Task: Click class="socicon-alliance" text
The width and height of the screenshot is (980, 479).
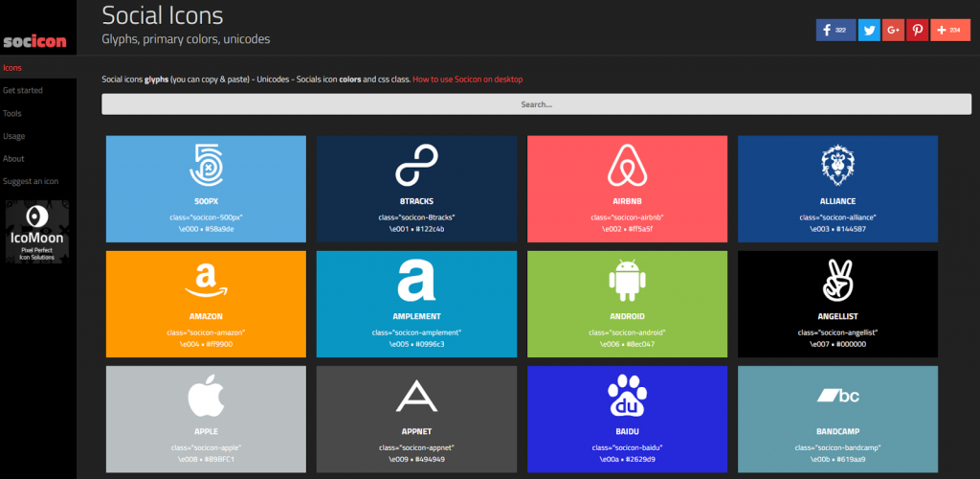Action: pos(837,217)
